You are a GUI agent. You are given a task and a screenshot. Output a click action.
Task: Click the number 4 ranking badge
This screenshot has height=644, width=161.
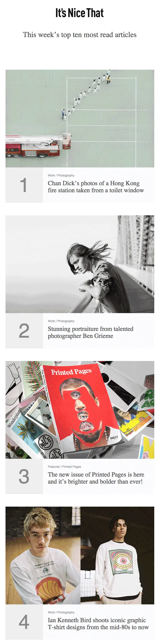click(x=24, y=622)
